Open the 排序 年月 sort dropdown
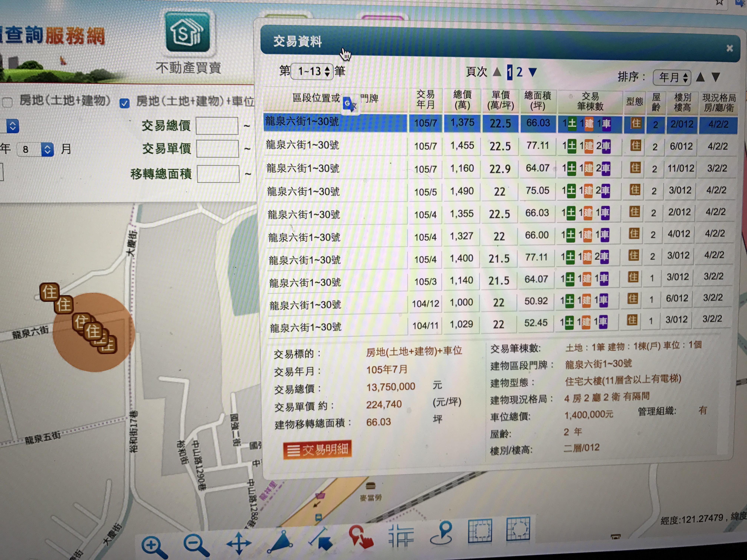Viewport: 747px width, 560px height. click(x=672, y=78)
